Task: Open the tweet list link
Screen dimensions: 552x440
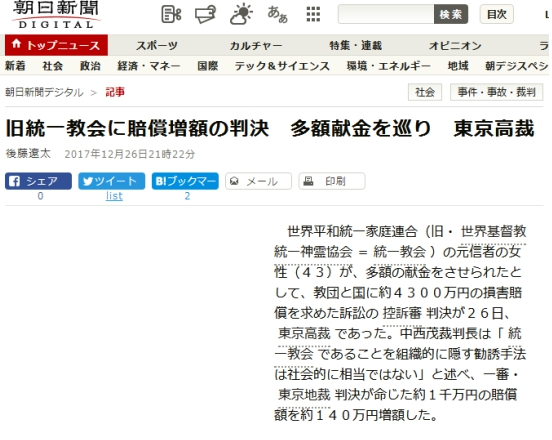Action: pyautogui.click(x=114, y=196)
